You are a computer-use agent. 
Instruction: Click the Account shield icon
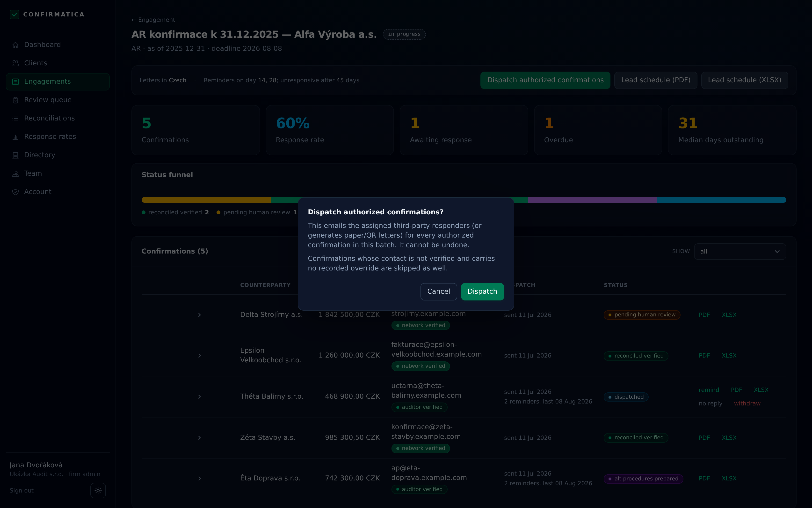click(15, 192)
